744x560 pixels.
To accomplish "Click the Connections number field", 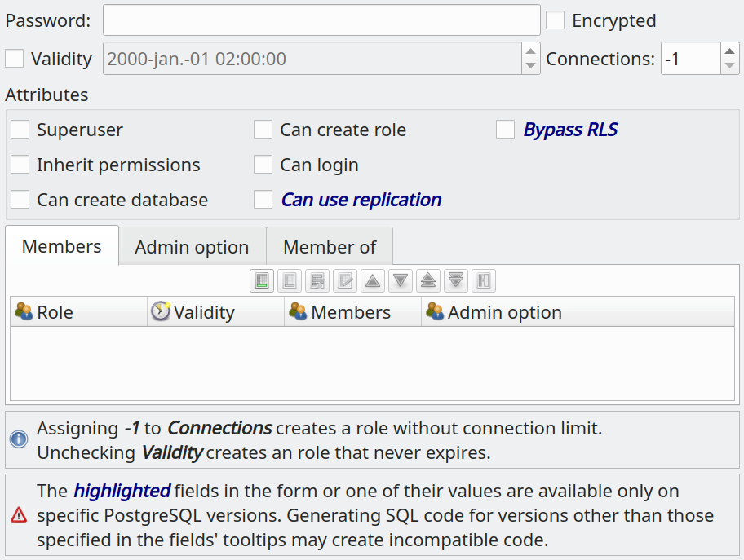I will click(691, 59).
